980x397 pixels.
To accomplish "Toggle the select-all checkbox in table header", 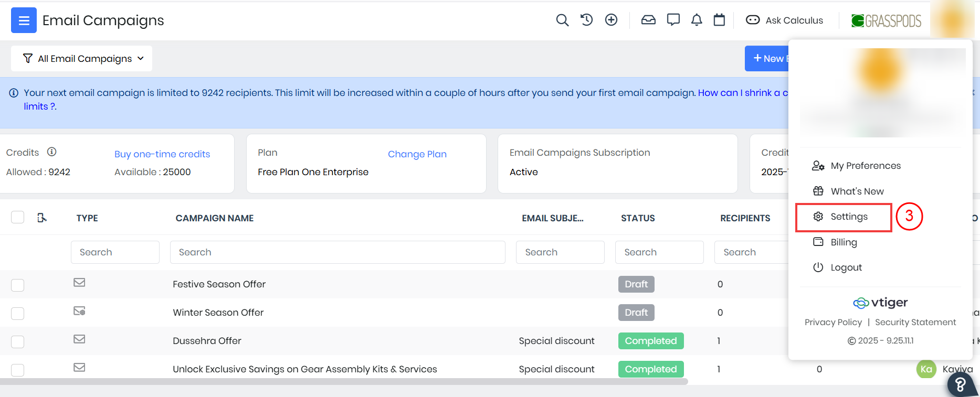I will [x=18, y=218].
